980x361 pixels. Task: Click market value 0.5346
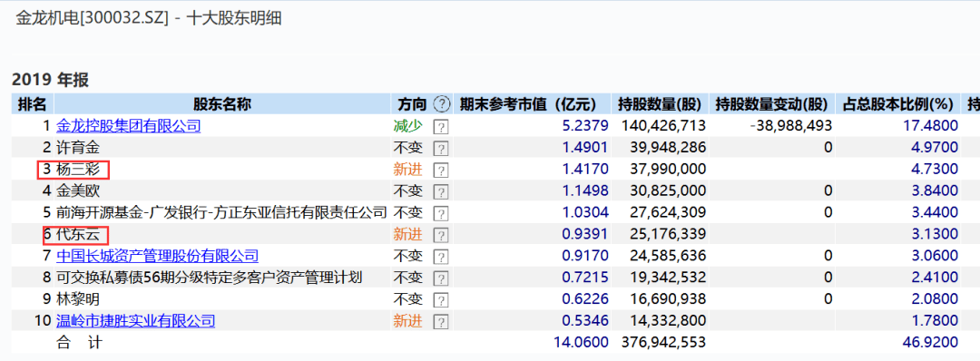(x=585, y=321)
